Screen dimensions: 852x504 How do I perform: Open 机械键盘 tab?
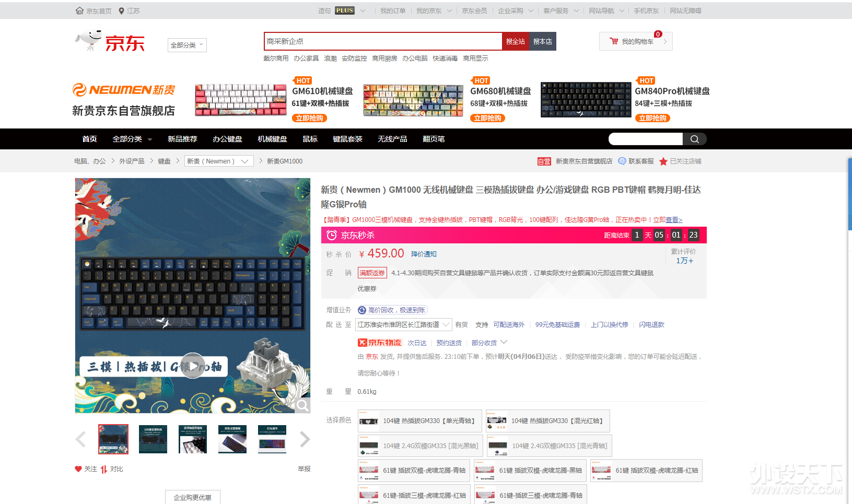[x=272, y=139]
